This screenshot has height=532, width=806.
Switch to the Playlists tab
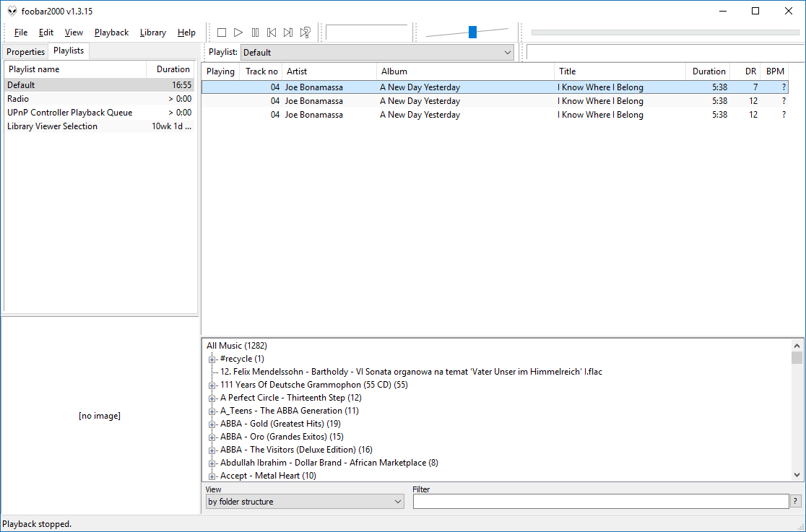(x=69, y=51)
